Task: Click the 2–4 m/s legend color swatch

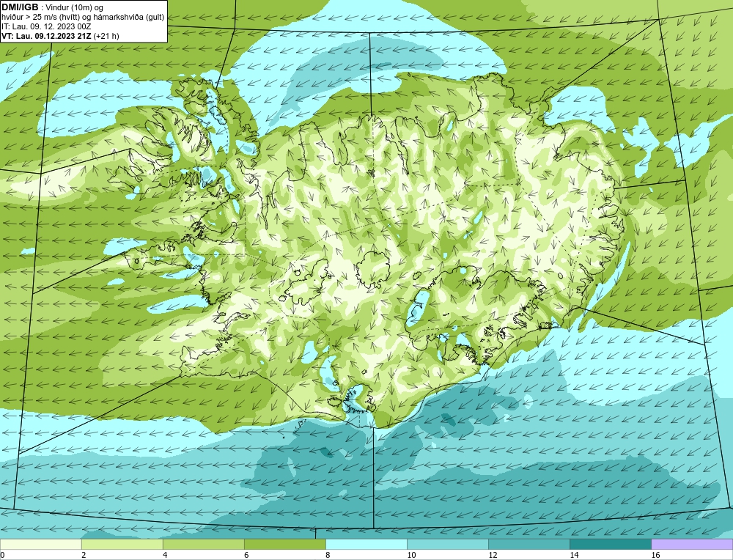Action: click(x=122, y=544)
